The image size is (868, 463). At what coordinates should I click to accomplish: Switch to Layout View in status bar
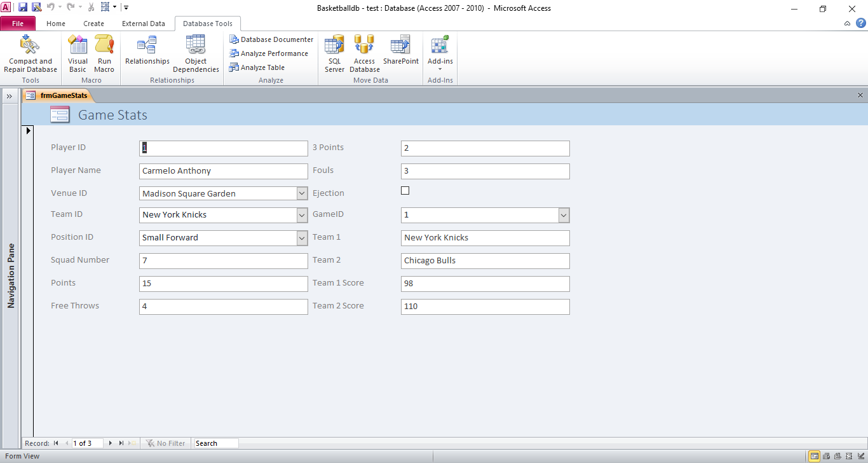pyautogui.click(x=848, y=456)
